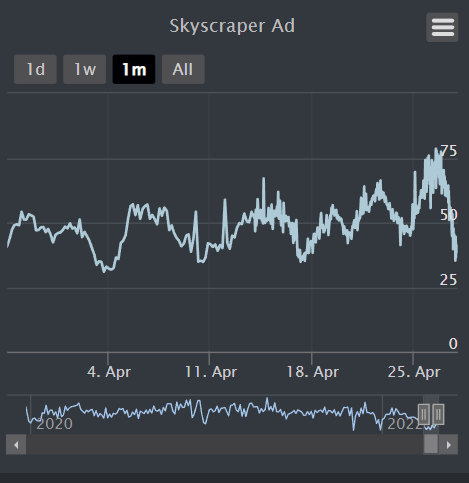Click the 2020 label in navigator
469x483 pixels.
[x=55, y=424]
